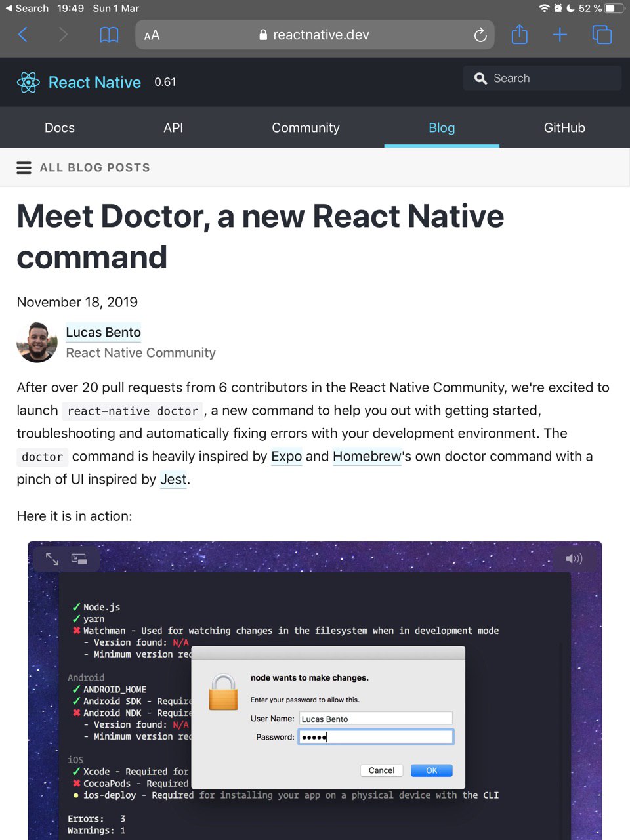Reload the page with the refresh icon

tap(480, 35)
